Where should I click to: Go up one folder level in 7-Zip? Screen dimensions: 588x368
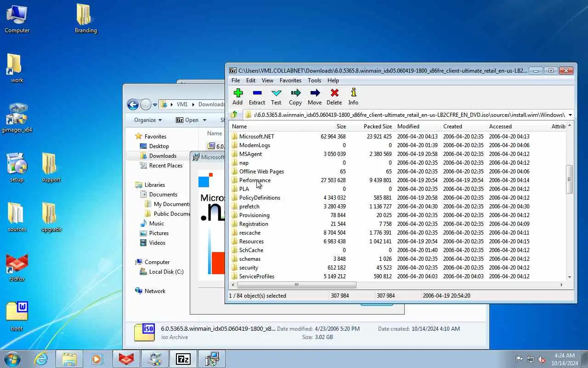click(x=235, y=115)
